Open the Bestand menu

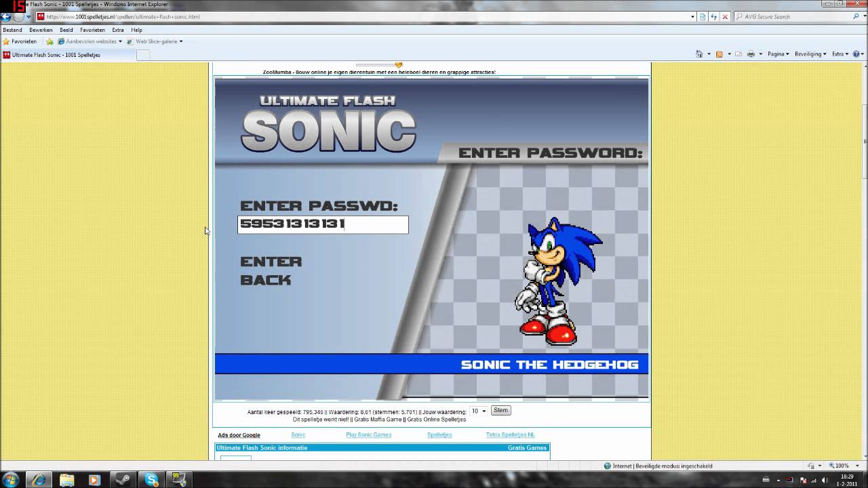pos(12,30)
